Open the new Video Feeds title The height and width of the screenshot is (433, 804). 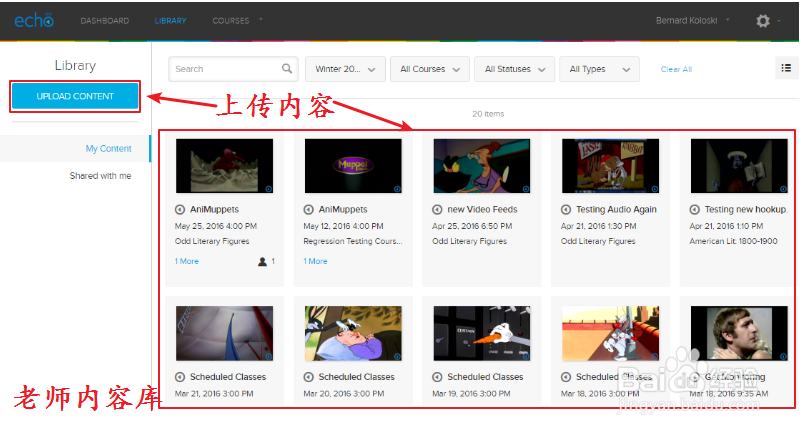[x=482, y=209]
